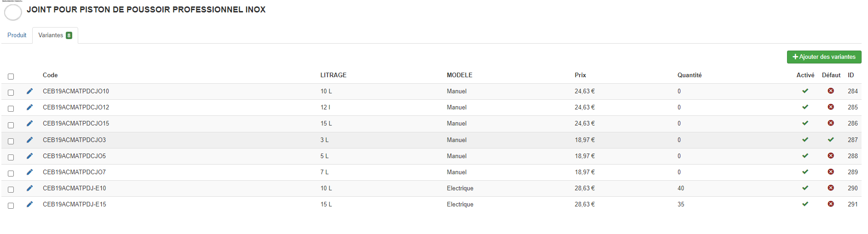
Task: Make variant 291 default using red cross icon
Action: (831, 204)
